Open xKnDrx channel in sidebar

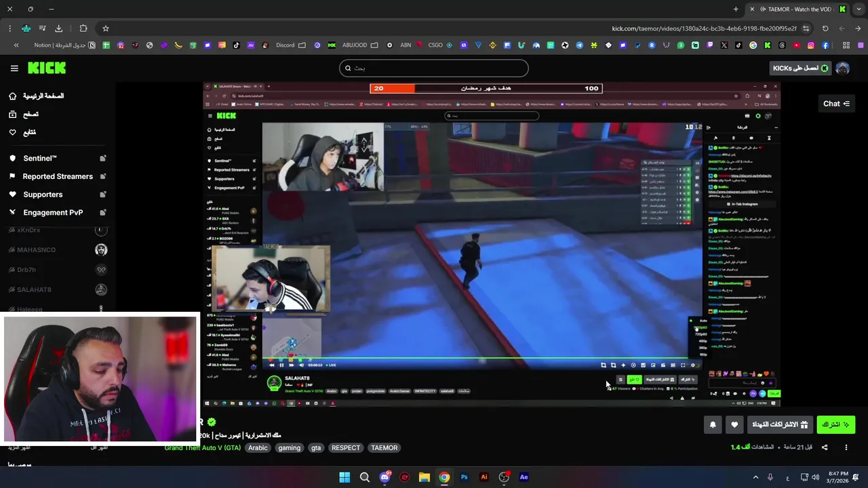[58, 230]
